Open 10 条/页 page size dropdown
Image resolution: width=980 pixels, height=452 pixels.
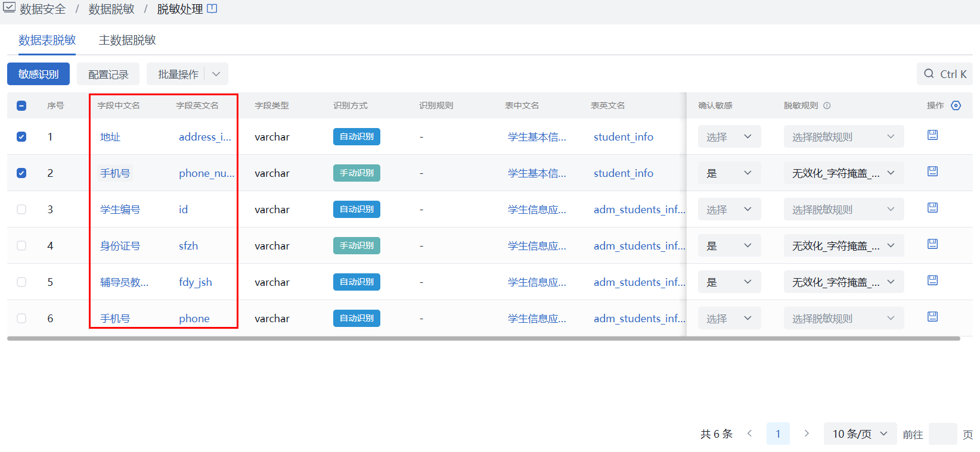[x=860, y=434]
